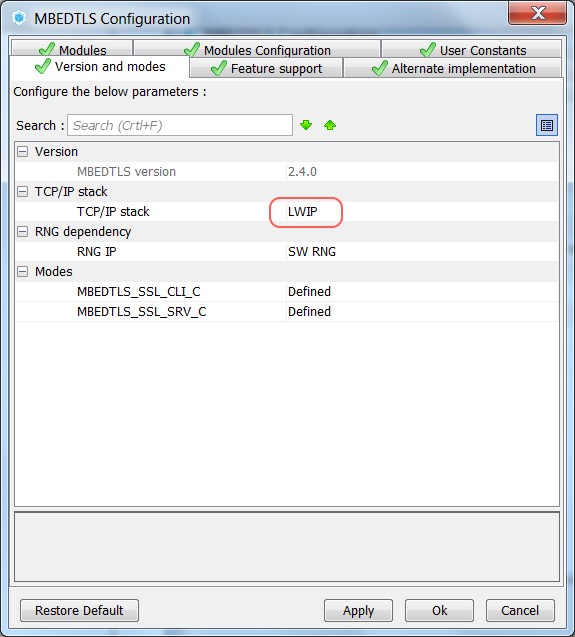Switch to the Feature support tab
The height and width of the screenshot is (637, 575).
[x=266, y=68]
